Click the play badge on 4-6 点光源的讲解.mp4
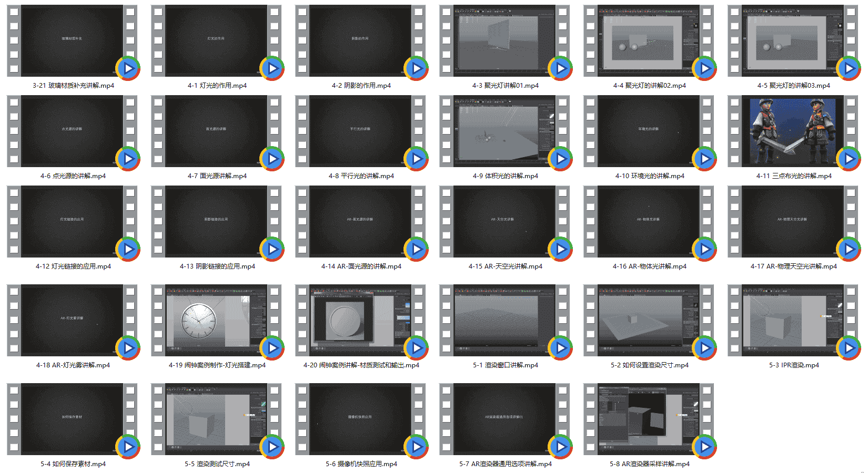 (x=128, y=159)
